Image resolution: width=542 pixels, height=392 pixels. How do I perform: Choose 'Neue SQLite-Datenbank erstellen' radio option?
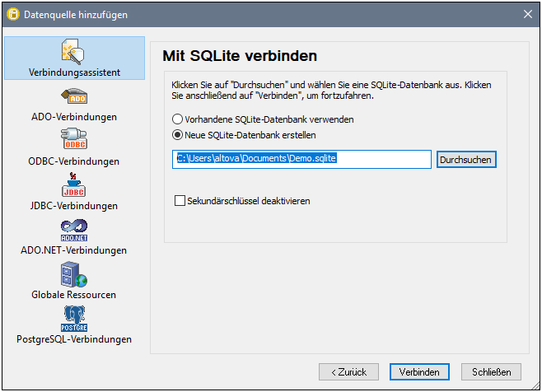click(177, 135)
